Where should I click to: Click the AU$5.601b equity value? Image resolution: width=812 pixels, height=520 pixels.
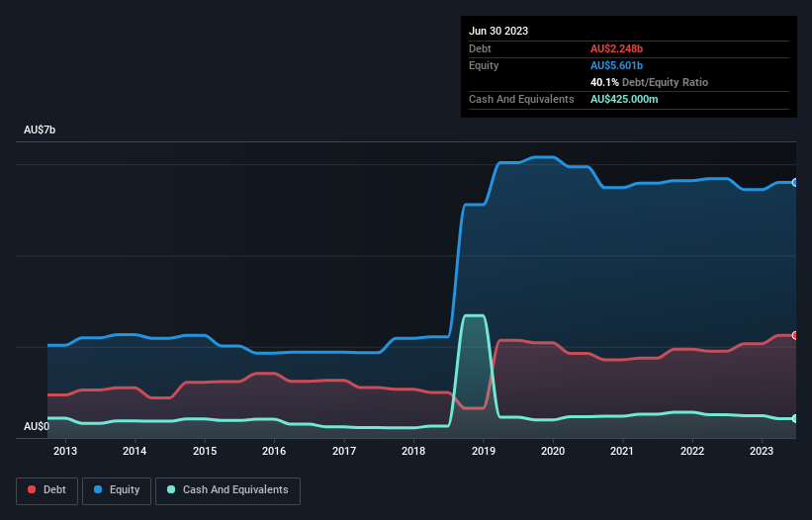pyautogui.click(x=616, y=65)
